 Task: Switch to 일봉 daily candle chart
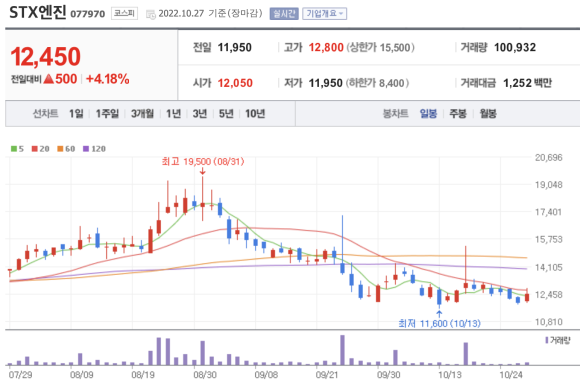pos(428,114)
